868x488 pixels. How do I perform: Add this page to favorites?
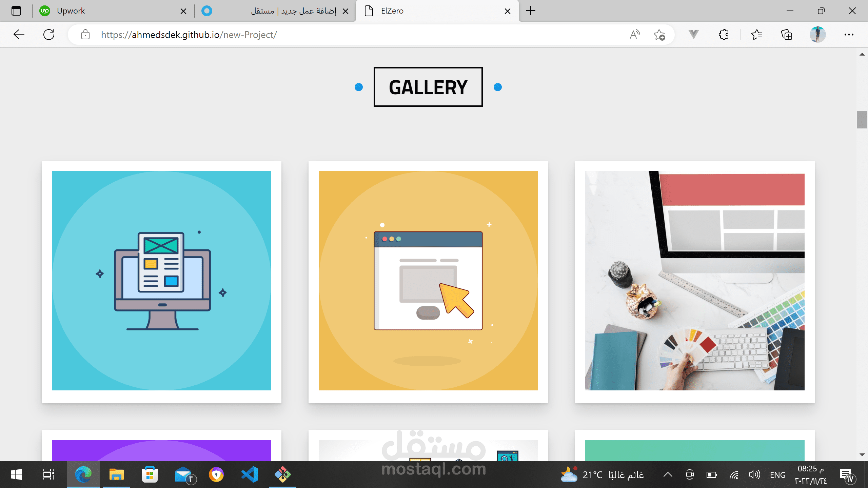click(659, 35)
